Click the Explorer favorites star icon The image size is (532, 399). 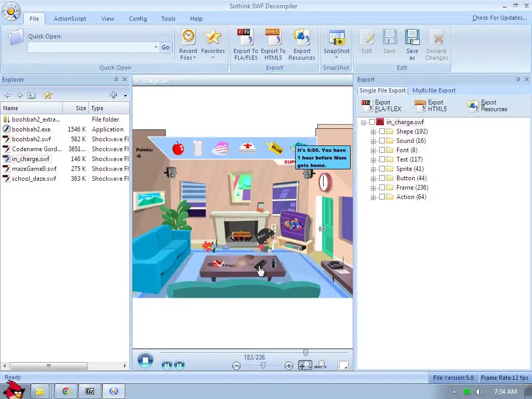(x=48, y=96)
